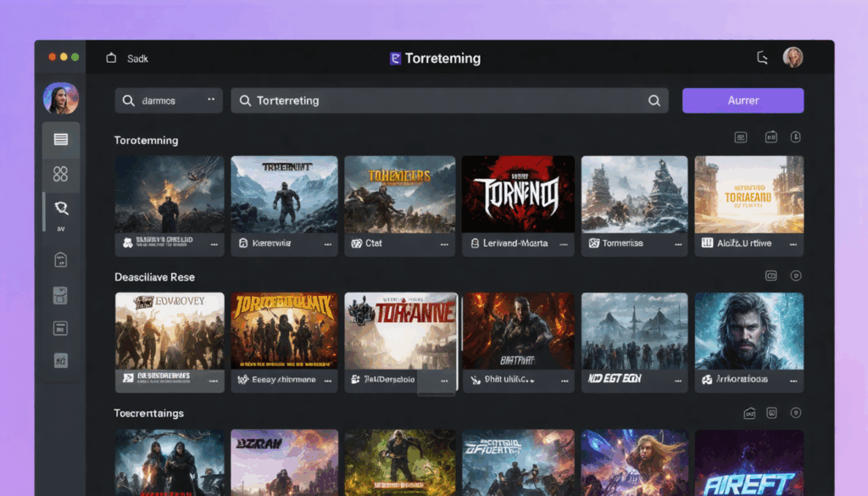Click the Irrkoræioas card title
Image resolution: width=868 pixels, height=496 pixels.
(x=742, y=379)
